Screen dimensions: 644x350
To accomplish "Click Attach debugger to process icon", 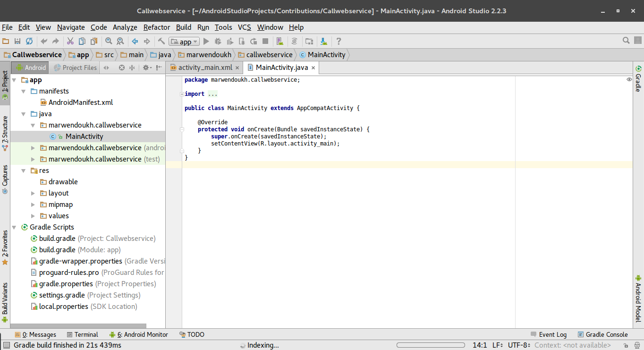I will pos(242,42).
